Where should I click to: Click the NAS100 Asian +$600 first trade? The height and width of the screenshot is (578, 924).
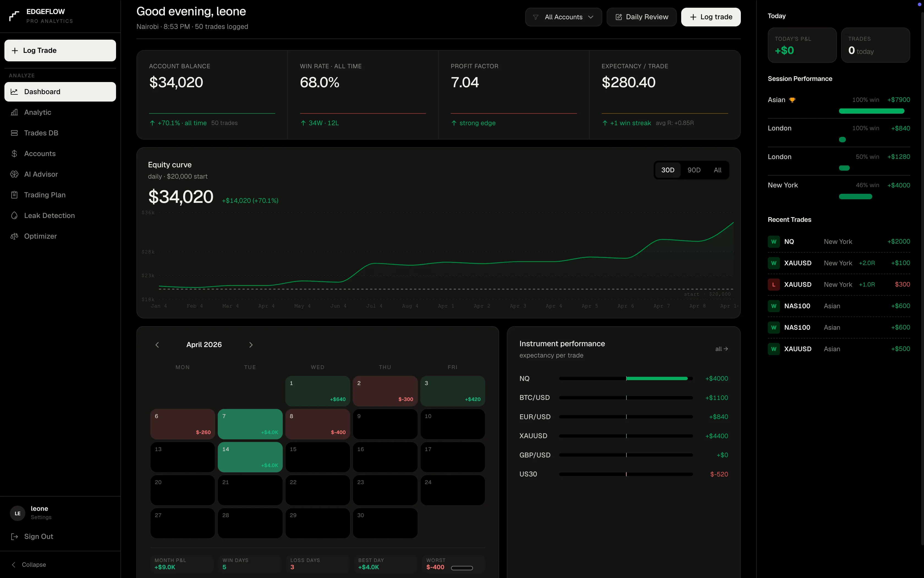click(x=839, y=306)
